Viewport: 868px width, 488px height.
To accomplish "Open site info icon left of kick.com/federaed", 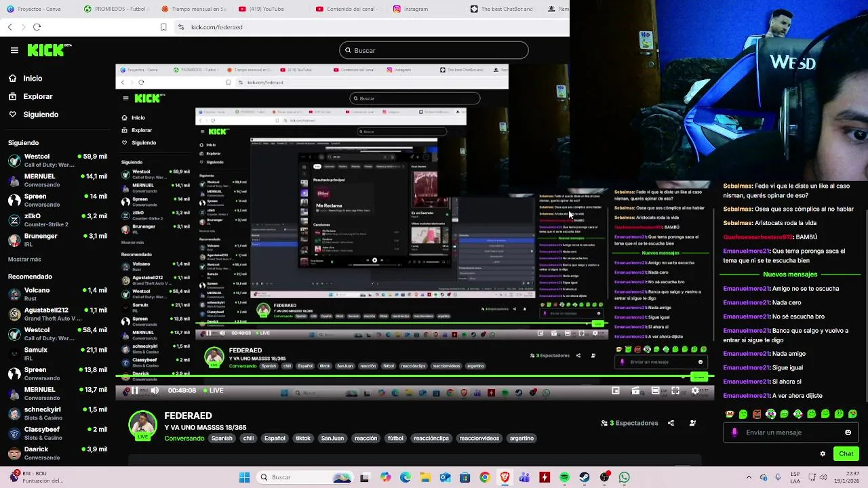I will 180,27.
